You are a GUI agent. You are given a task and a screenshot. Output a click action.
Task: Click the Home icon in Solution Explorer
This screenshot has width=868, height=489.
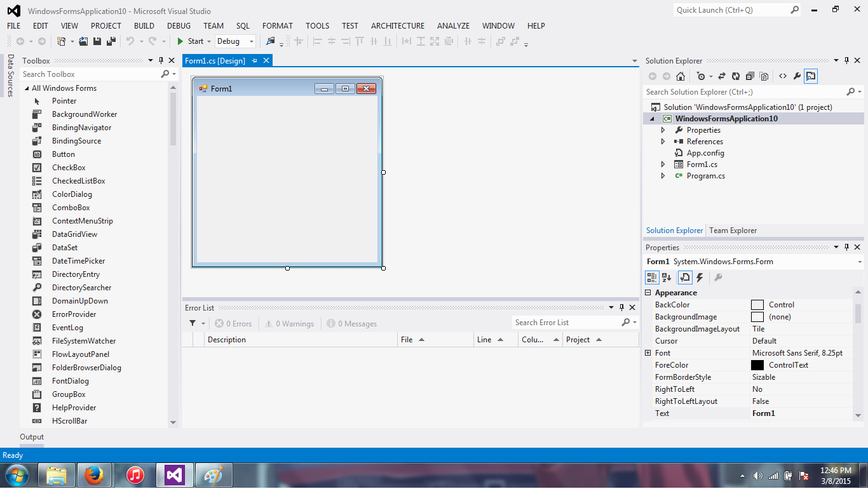pyautogui.click(x=681, y=76)
